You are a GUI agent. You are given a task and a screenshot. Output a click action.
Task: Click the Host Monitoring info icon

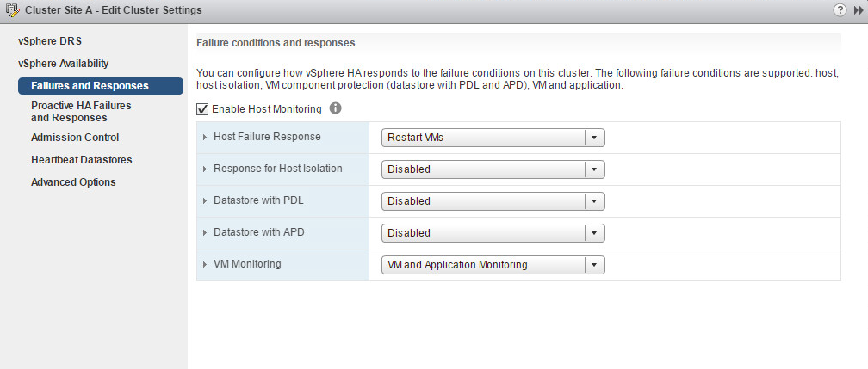pos(336,108)
